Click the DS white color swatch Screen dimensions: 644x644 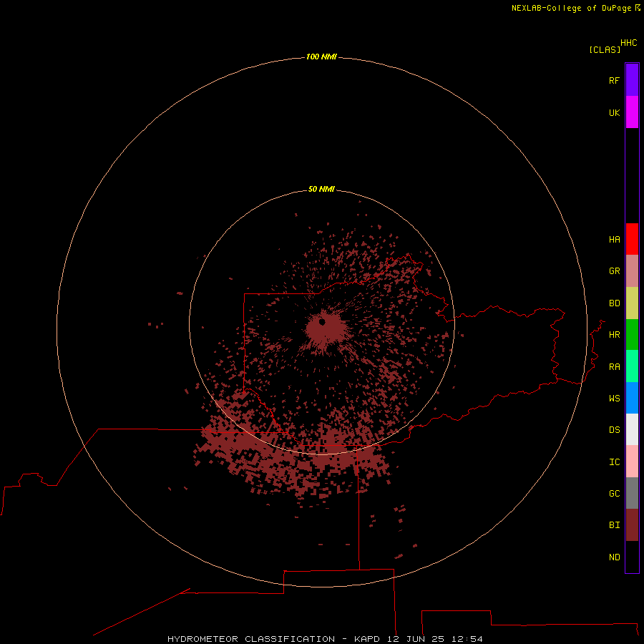[632, 429]
